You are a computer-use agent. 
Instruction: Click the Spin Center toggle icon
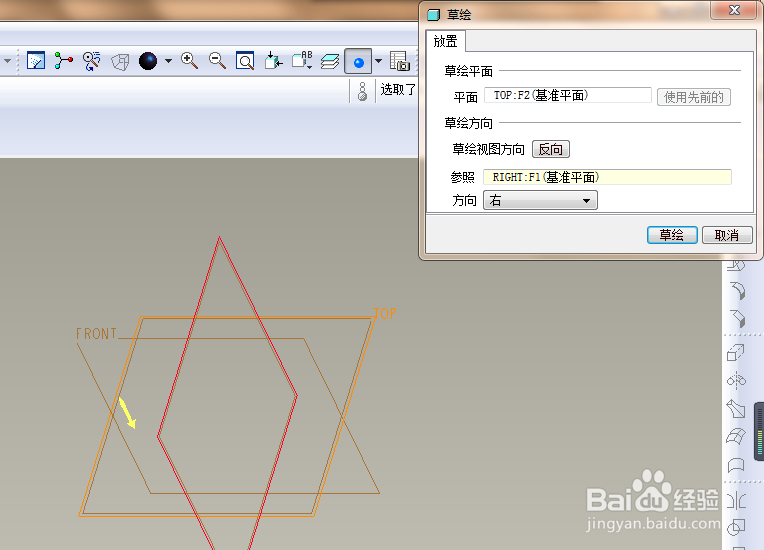[x=63, y=61]
